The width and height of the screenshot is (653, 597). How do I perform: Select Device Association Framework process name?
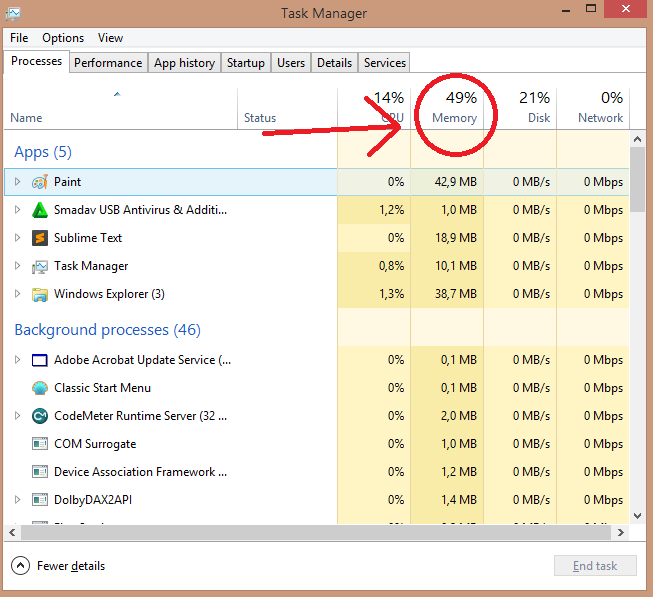(x=140, y=472)
